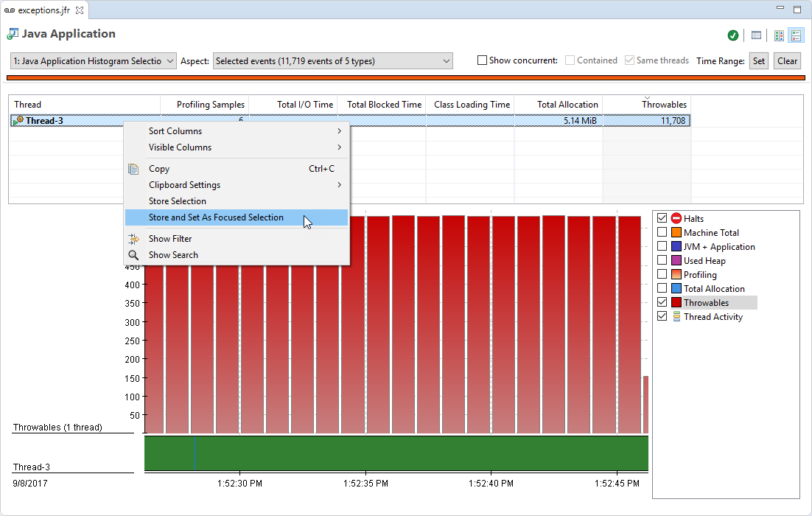Click the green checkmark status icon
Viewport: 812px width, 516px height.
click(732, 35)
